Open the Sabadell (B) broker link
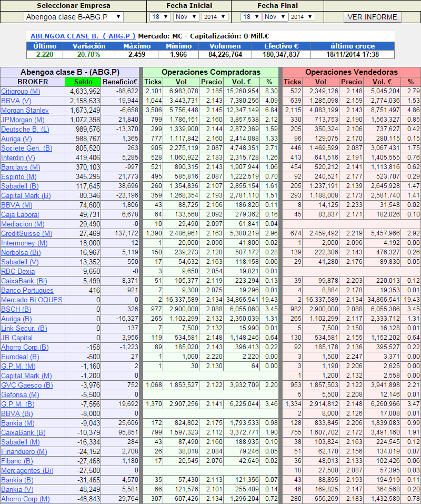This screenshot has width=421, height=504. [19, 186]
